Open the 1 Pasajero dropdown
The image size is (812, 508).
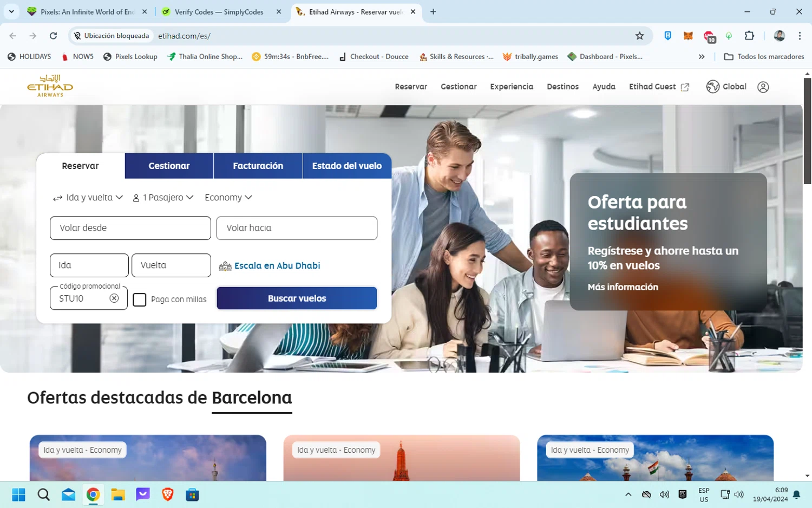pos(163,198)
